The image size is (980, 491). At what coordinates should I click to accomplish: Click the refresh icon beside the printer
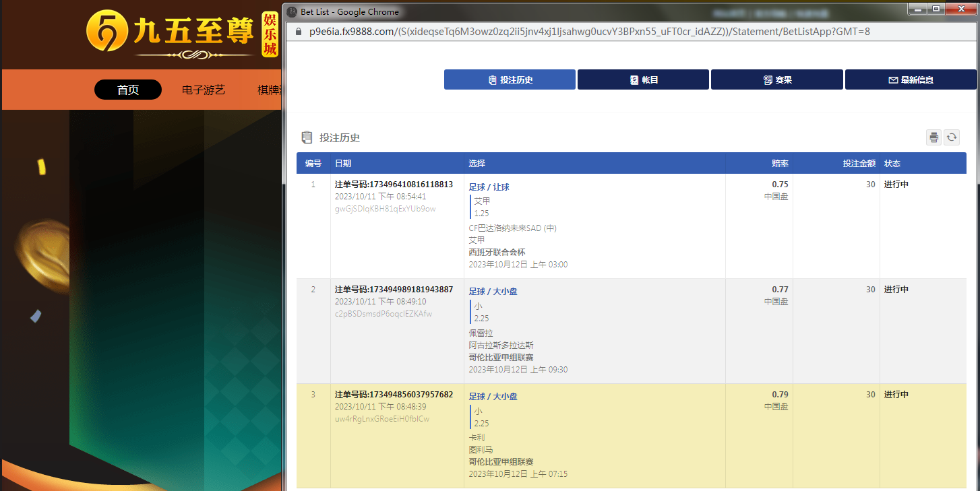click(951, 137)
